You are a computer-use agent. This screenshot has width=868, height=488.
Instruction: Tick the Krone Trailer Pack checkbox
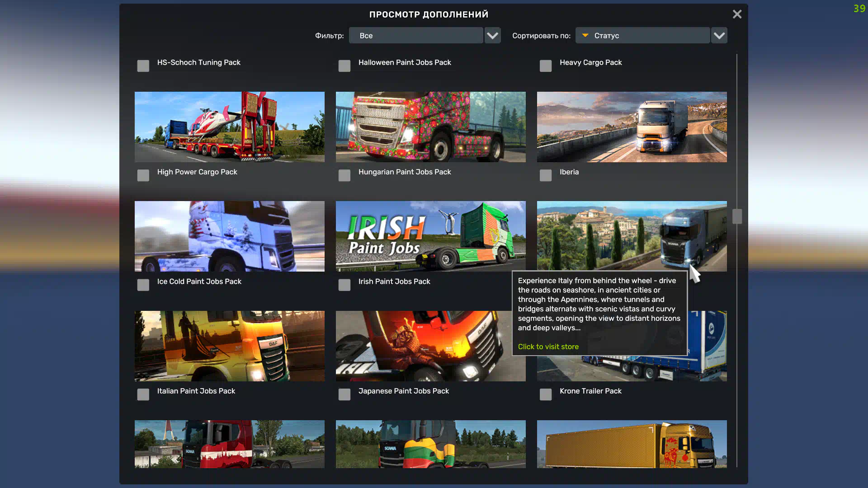[x=546, y=394]
